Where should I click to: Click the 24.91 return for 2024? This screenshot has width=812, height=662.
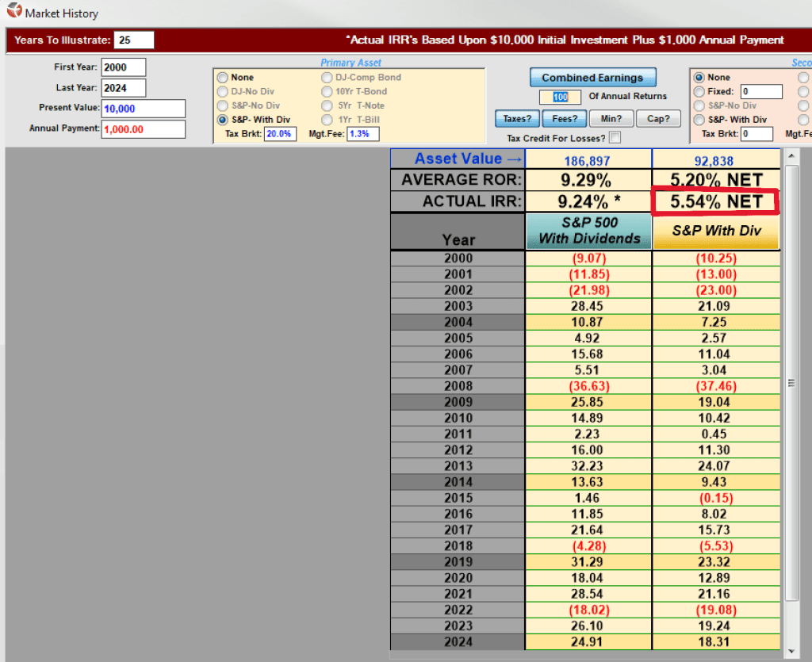589,642
